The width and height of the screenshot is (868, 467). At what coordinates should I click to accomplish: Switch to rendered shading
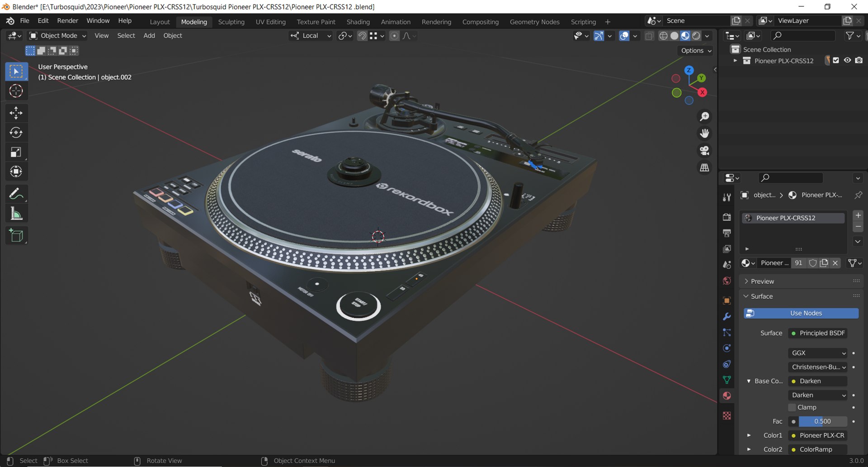pos(696,36)
